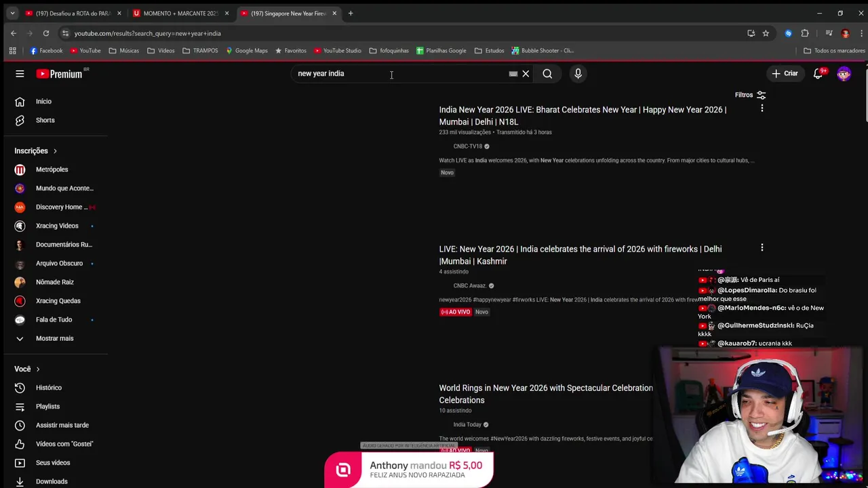Screen dimensions: 868x488
Task: Open the Nômade Raiz channel
Action: pyautogui.click(x=54, y=282)
